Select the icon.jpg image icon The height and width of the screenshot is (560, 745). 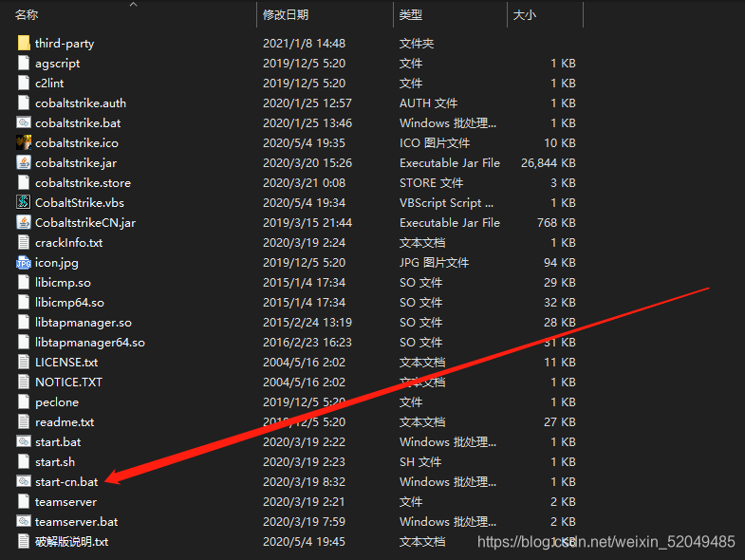tap(24, 262)
